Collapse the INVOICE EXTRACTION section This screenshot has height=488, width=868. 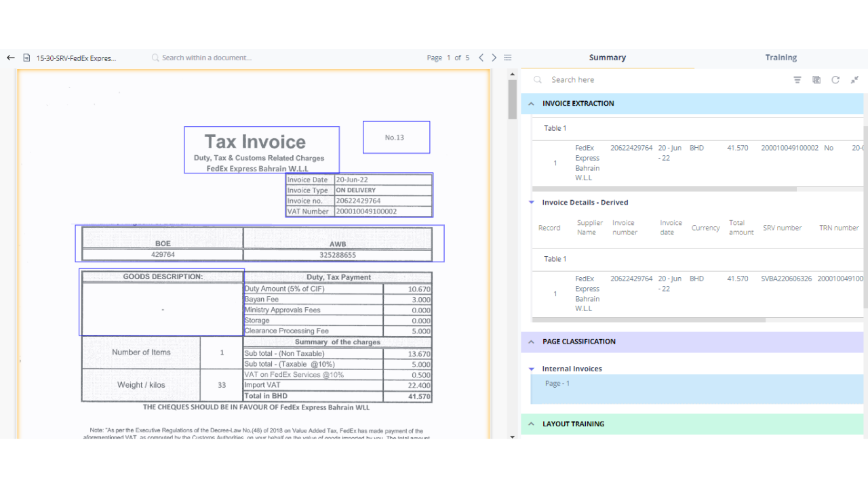click(x=531, y=104)
